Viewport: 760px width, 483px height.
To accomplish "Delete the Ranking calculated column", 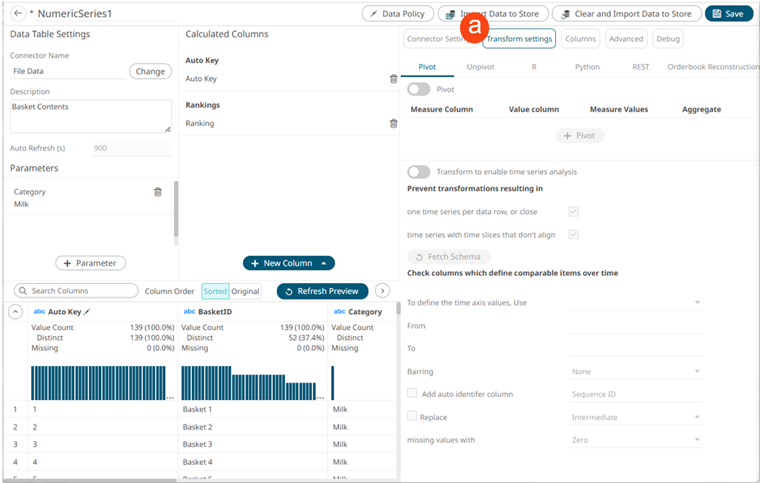I will point(393,123).
